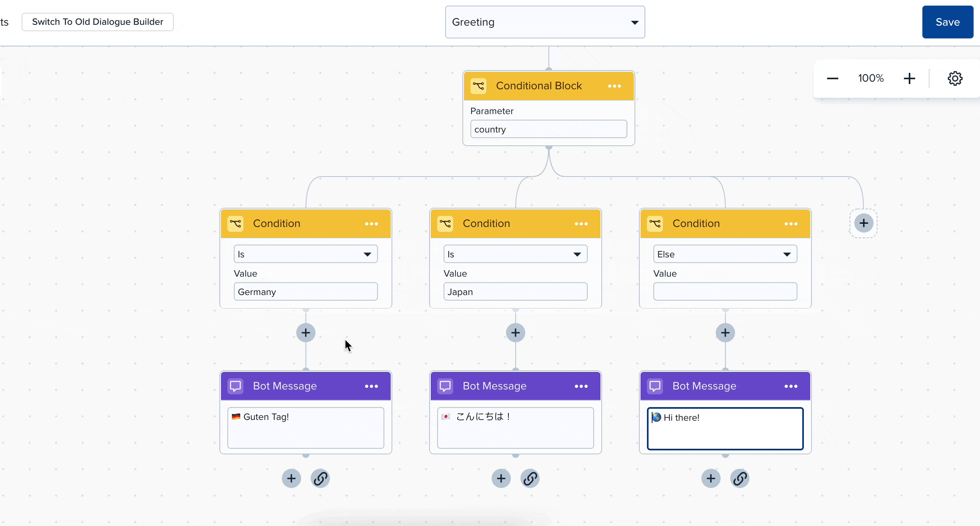Click the Bot Message icon for Guten Tag
980x526 pixels.
235,386
